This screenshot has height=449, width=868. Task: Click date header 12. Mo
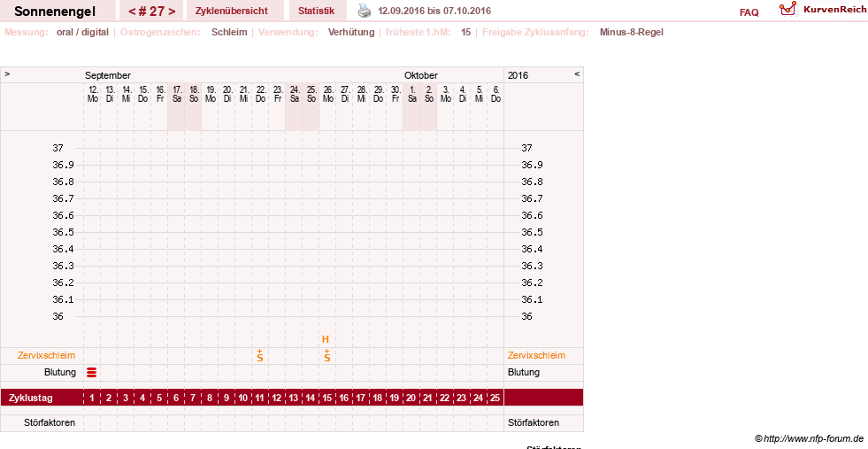[x=92, y=94]
